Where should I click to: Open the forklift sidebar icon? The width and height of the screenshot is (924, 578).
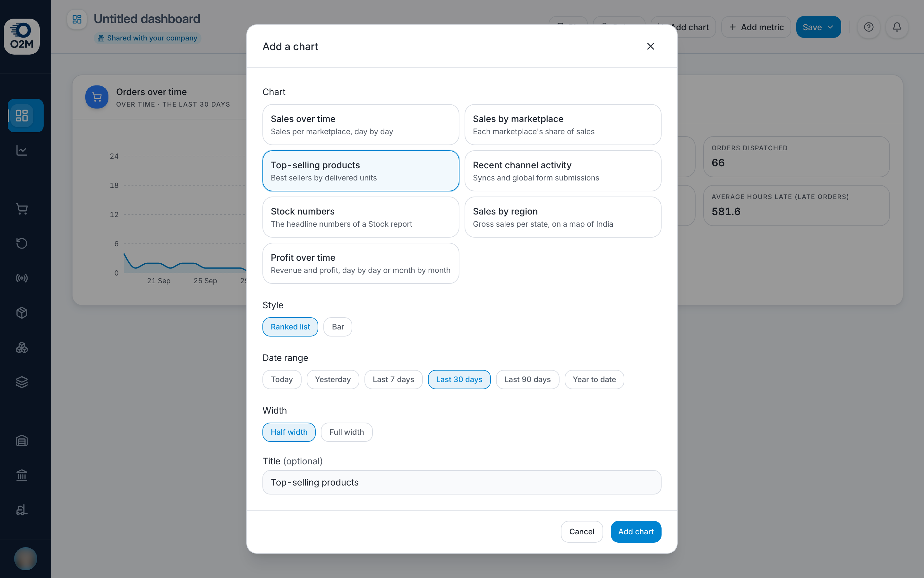22,510
